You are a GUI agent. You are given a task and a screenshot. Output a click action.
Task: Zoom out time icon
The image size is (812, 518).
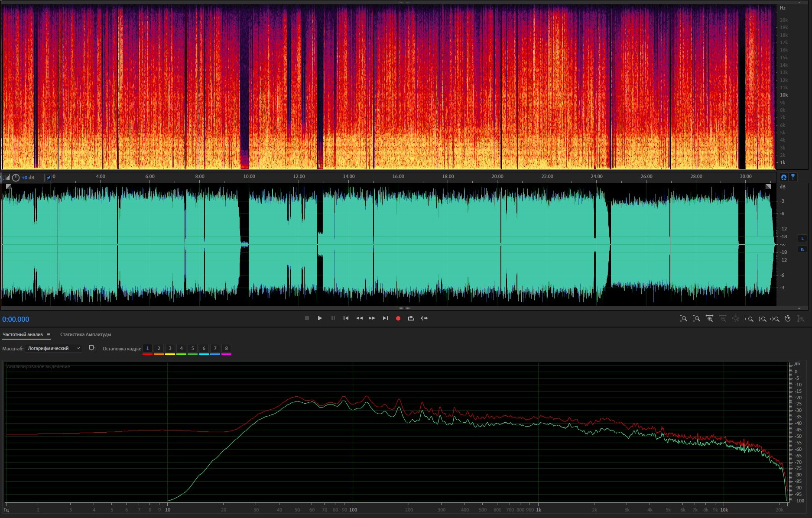(x=723, y=319)
